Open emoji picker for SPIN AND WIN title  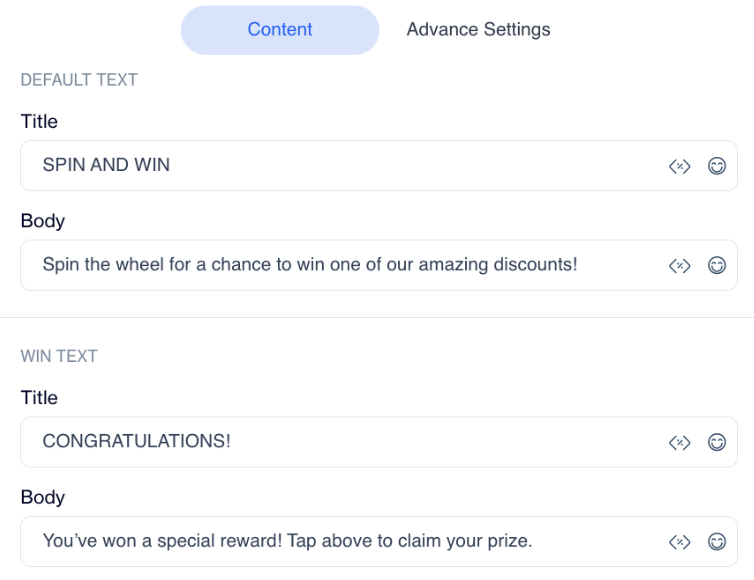coord(717,166)
